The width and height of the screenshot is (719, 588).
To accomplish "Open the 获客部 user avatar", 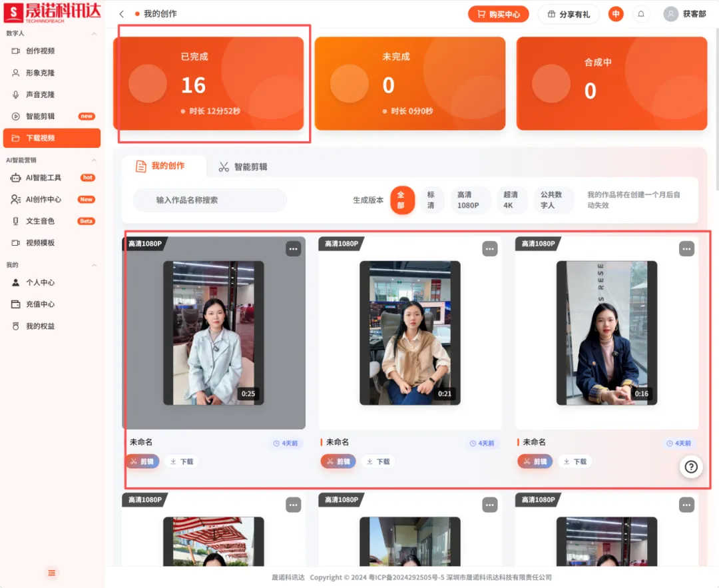I will point(671,14).
